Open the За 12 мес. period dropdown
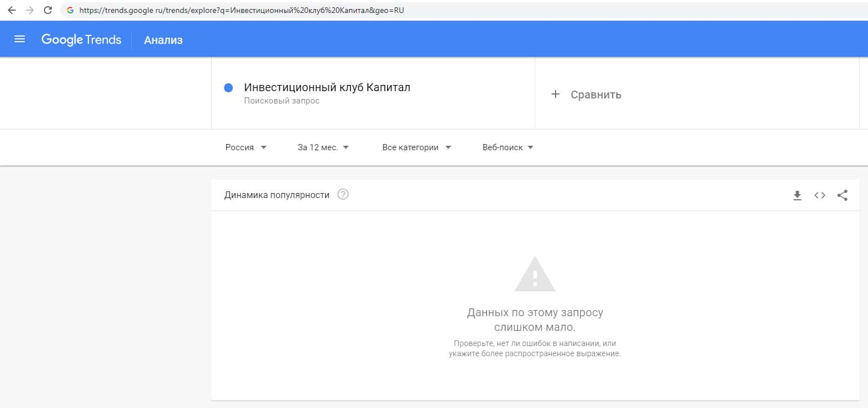The width and height of the screenshot is (868, 408). click(323, 147)
